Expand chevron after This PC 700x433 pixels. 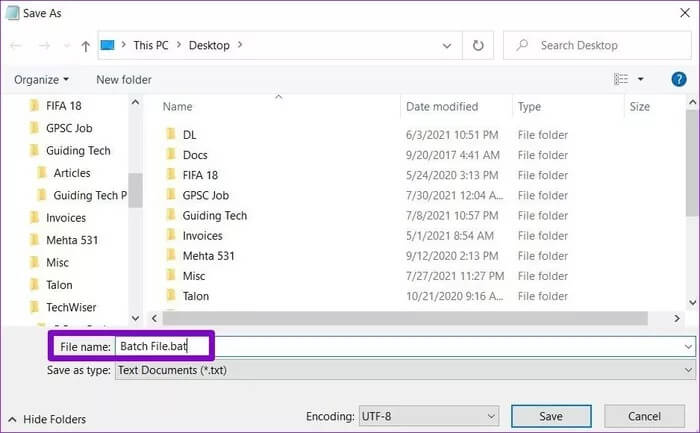[x=124, y=45]
